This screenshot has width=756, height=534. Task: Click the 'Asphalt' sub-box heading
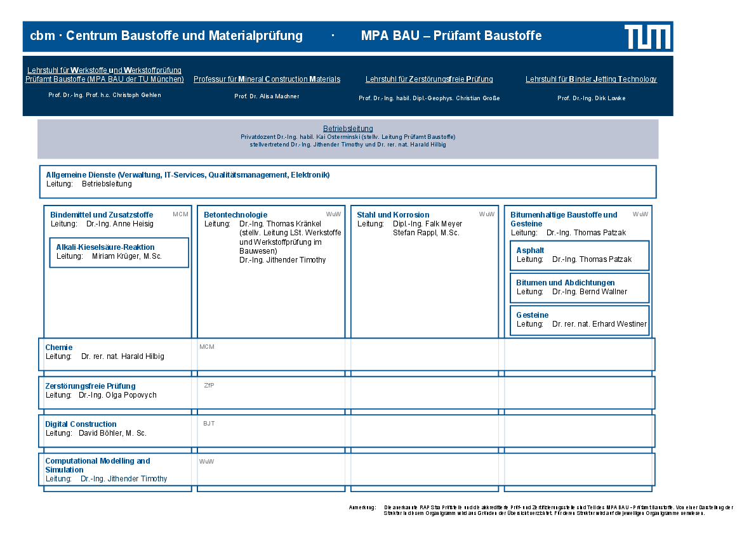[530, 251]
